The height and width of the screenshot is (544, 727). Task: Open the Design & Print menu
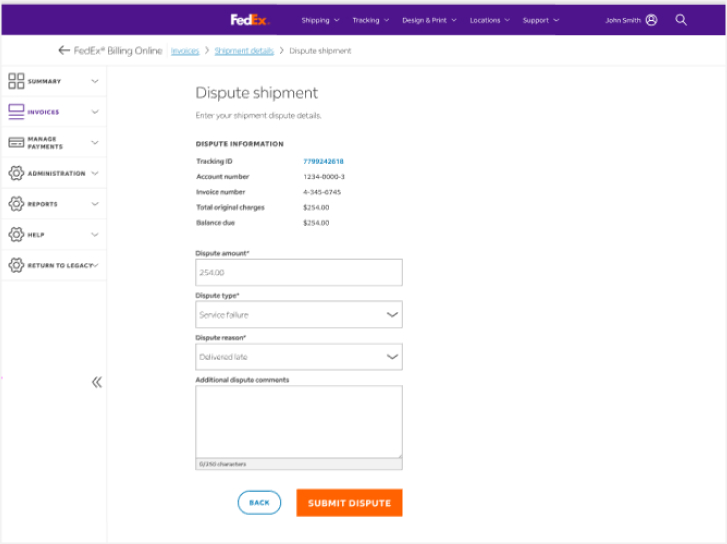tap(429, 20)
